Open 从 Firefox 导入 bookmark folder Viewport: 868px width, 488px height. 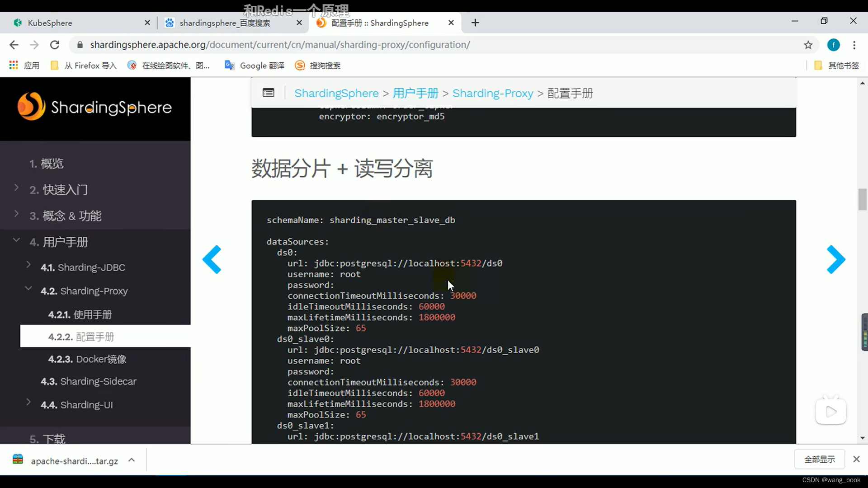tap(84, 66)
